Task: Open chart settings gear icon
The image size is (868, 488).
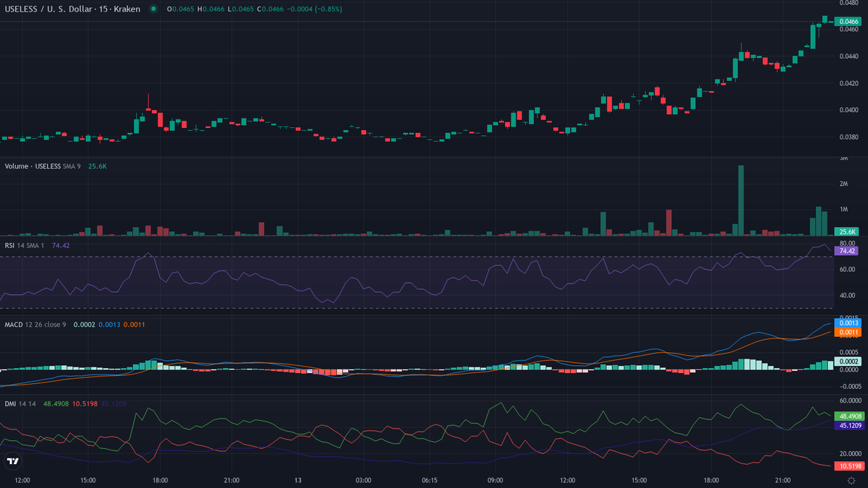Action: tap(851, 480)
